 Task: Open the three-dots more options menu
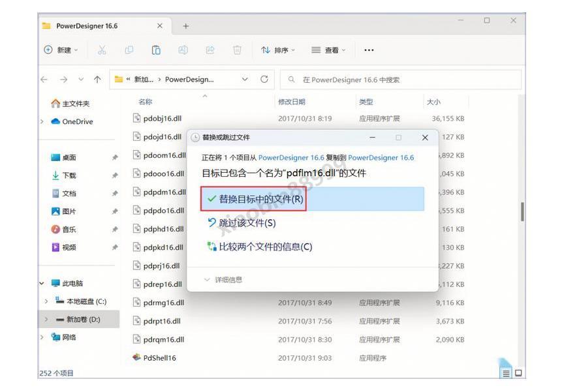tap(369, 50)
